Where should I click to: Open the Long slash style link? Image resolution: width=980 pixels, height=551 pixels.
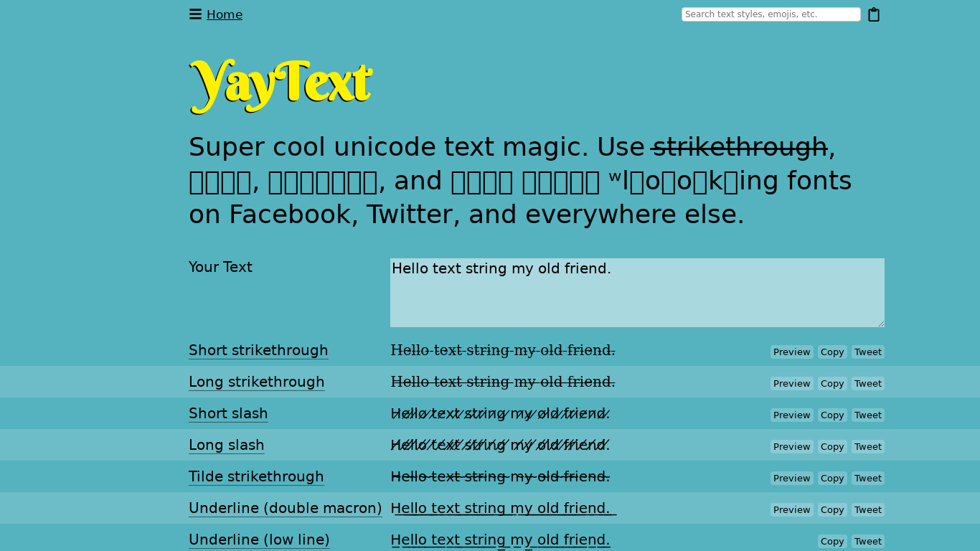(x=227, y=445)
